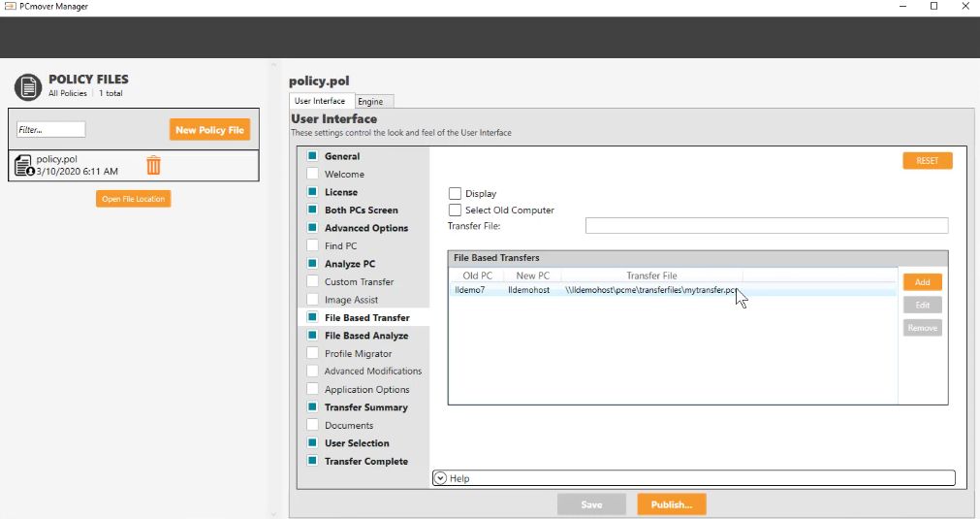Open the Both PCs Screen section

pyautogui.click(x=362, y=211)
